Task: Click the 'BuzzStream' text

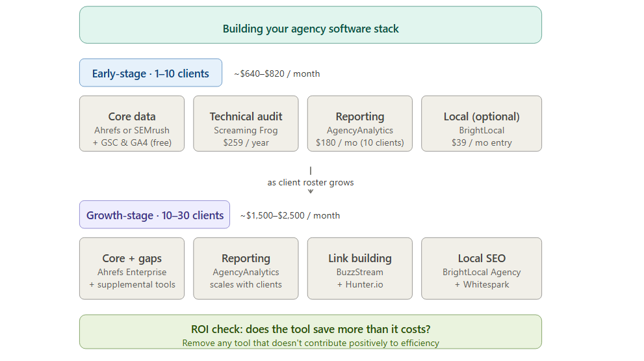Action: [x=360, y=272]
